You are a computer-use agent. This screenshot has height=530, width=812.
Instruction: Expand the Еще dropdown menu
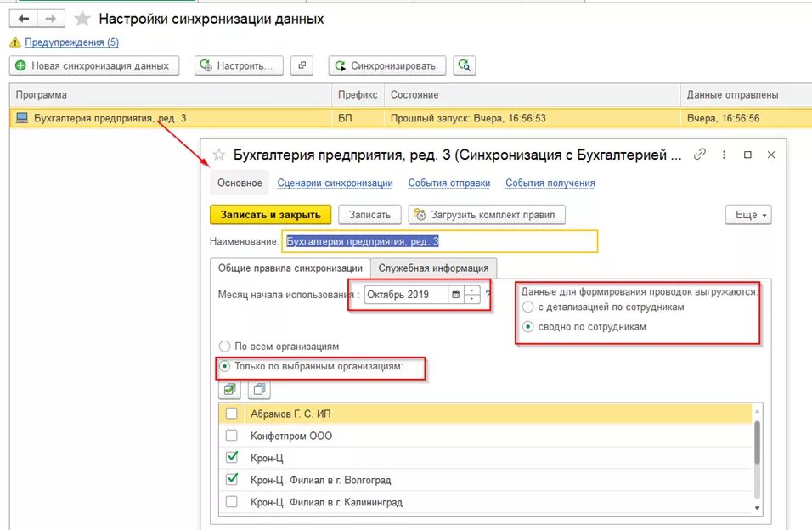tap(748, 215)
